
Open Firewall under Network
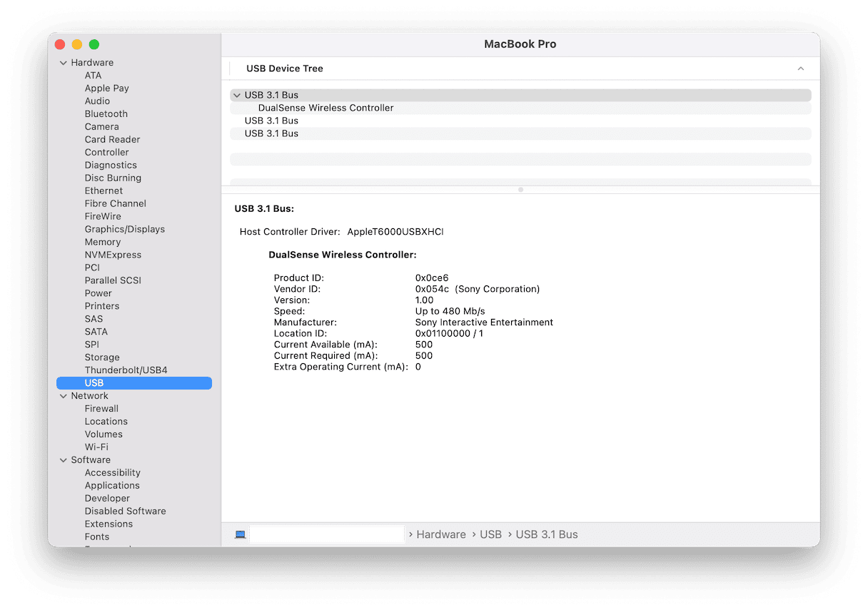tap(101, 410)
